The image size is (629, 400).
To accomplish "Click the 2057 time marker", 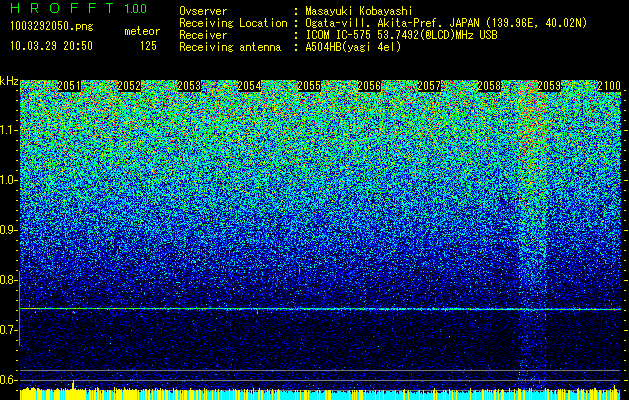I will point(429,86).
